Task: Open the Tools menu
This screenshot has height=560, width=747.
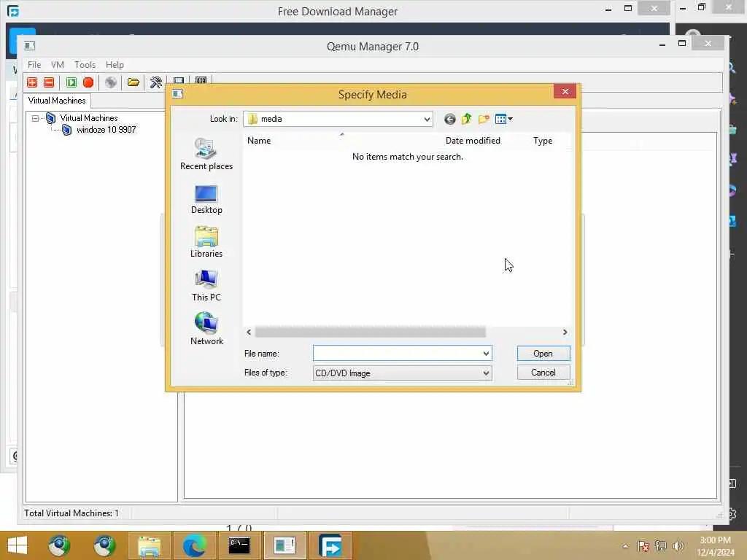Action: (85, 65)
